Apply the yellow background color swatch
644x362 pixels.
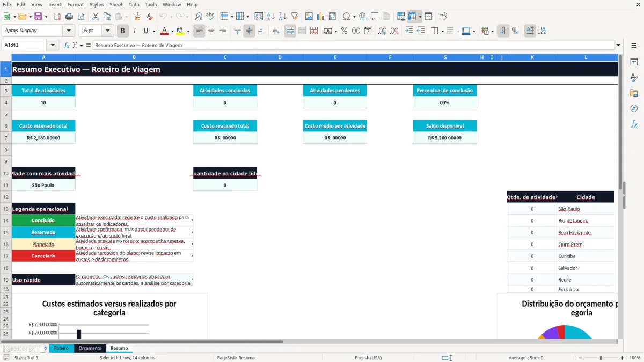pyautogui.click(x=180, y=31)
